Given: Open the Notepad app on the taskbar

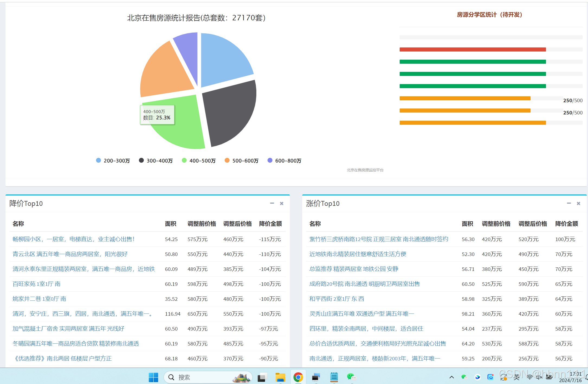Looking at the screenshot, I should (x=334, y=377).
